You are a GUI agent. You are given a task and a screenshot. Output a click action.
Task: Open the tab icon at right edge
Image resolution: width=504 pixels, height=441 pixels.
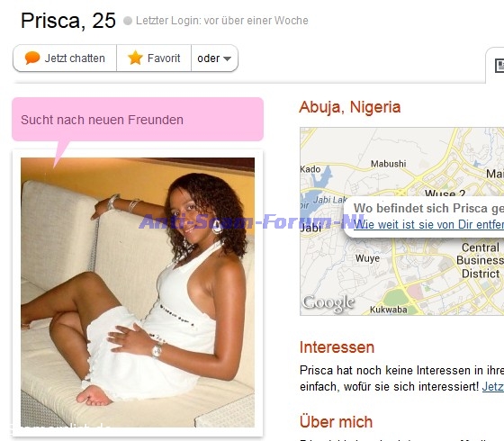pyautogui.click(x=499, y=65)
